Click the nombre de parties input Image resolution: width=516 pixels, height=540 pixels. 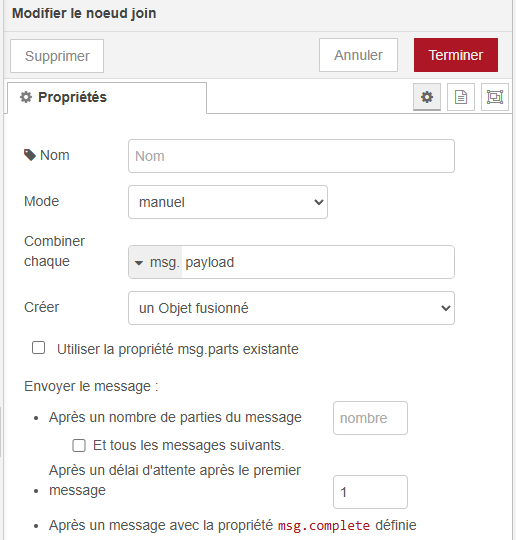(370, 418)
